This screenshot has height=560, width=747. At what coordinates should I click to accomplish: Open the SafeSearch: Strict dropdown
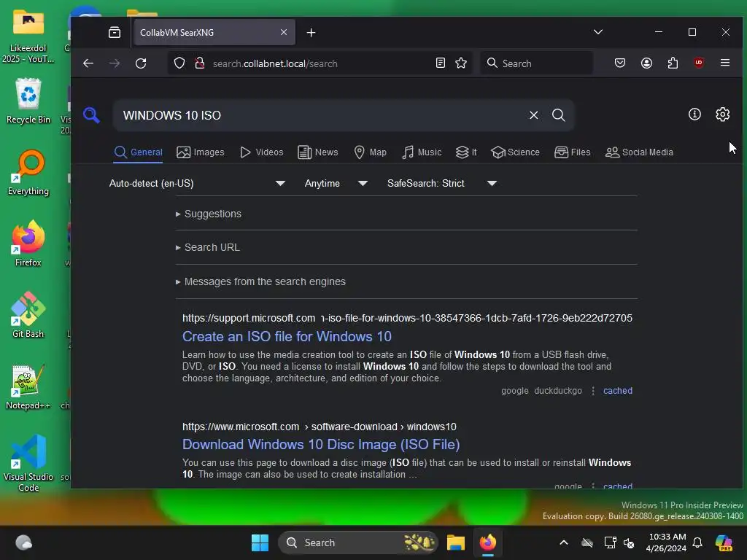(441, 183)
